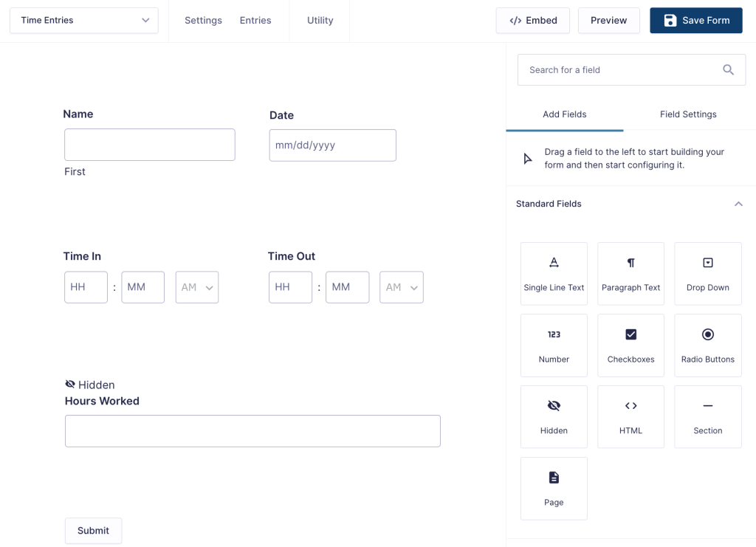Open the Entries tab
756x547 pixels.
click(255, 20)
